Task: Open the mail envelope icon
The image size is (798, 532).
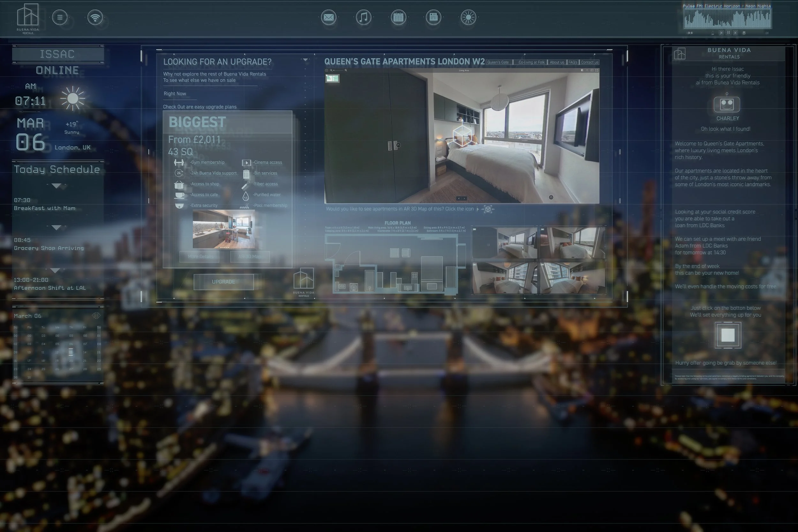Action: (328, 17)
